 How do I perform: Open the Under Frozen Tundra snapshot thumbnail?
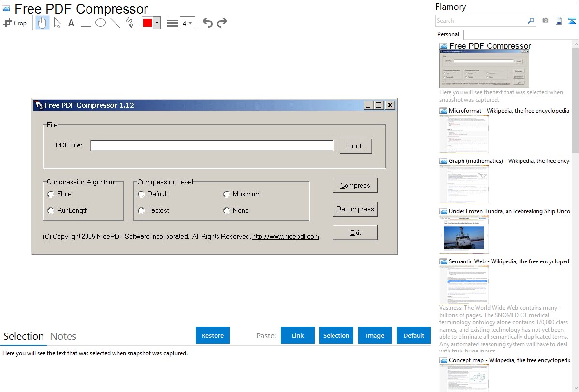click(464, 234)
